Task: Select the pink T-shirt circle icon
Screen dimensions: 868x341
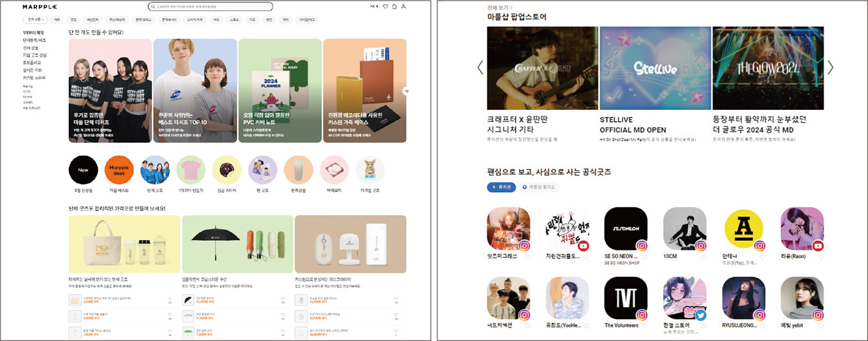Action: click(191, 170)
